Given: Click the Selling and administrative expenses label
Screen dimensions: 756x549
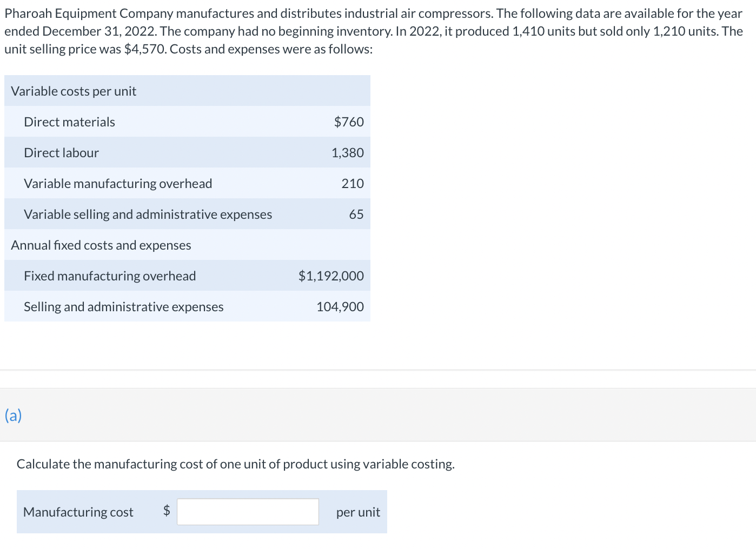Looking at the screenshot, I should [x=123, y=307].
